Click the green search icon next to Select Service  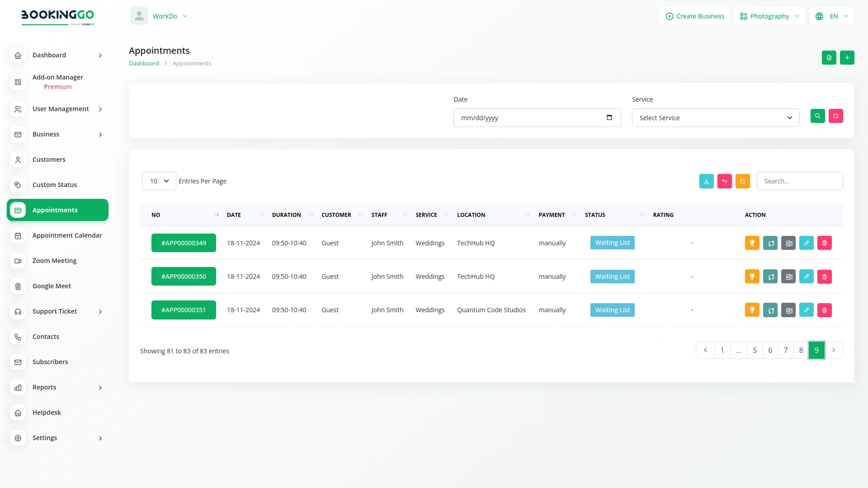click(818, 116)
